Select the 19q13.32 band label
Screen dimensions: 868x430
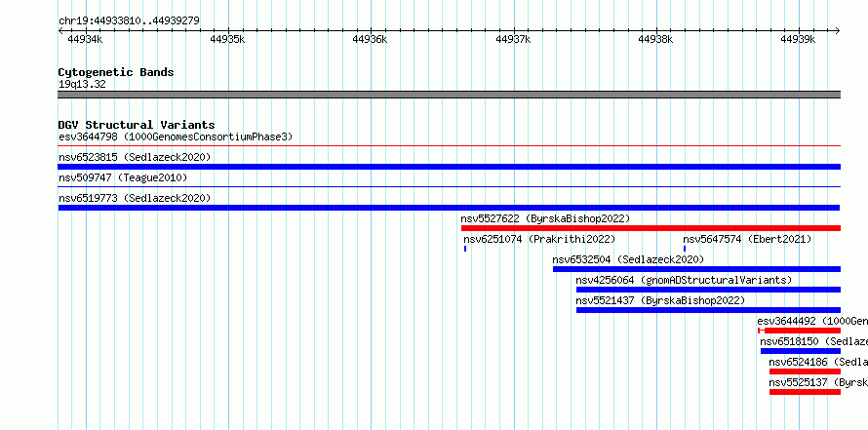tap(82, 84)
